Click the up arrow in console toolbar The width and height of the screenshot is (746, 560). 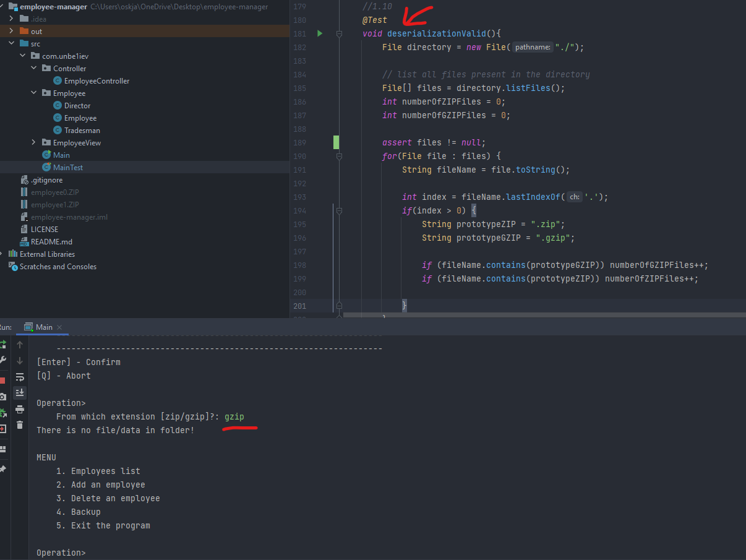click(x=20, y=344)
